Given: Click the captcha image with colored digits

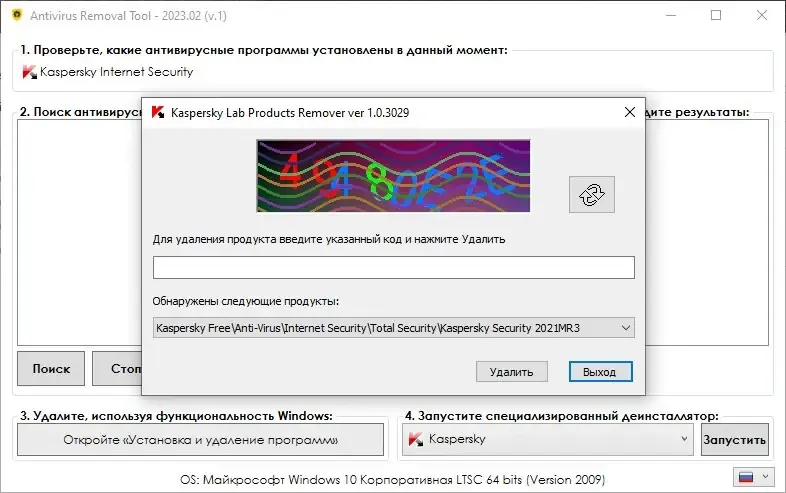Looking at the screenshot, I should click(x=393, y=175).
